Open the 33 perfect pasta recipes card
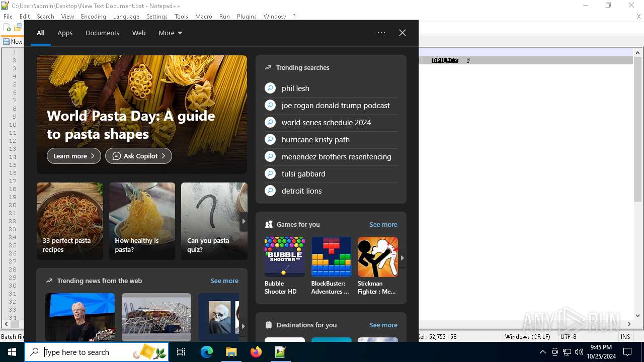The image size is (644, 362). 70,221
